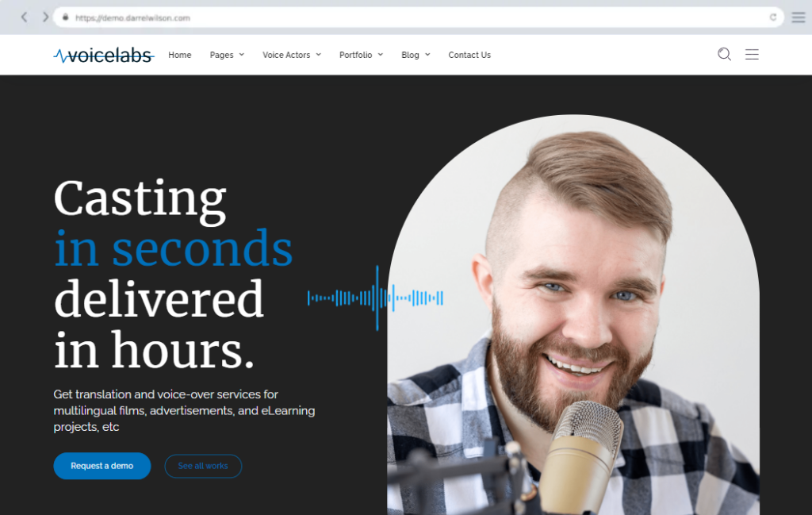Click the See all works button
Viewport: 812px width, 515px height.
(x=203, y=466)
